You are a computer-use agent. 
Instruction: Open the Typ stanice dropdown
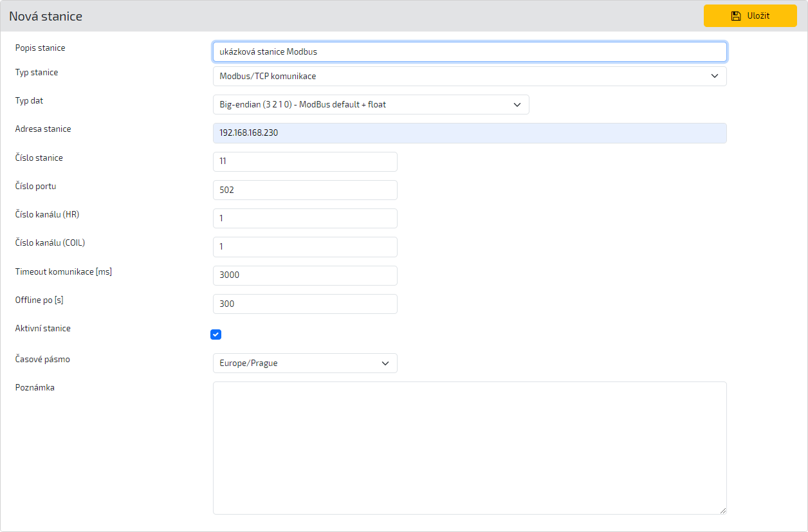pos(469,77)
